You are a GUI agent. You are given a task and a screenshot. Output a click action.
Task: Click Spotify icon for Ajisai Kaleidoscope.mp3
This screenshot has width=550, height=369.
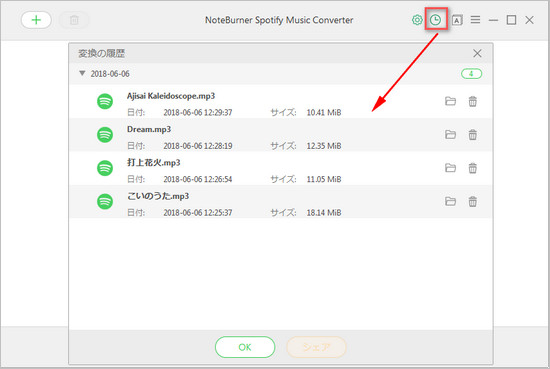tap(105, 102)
